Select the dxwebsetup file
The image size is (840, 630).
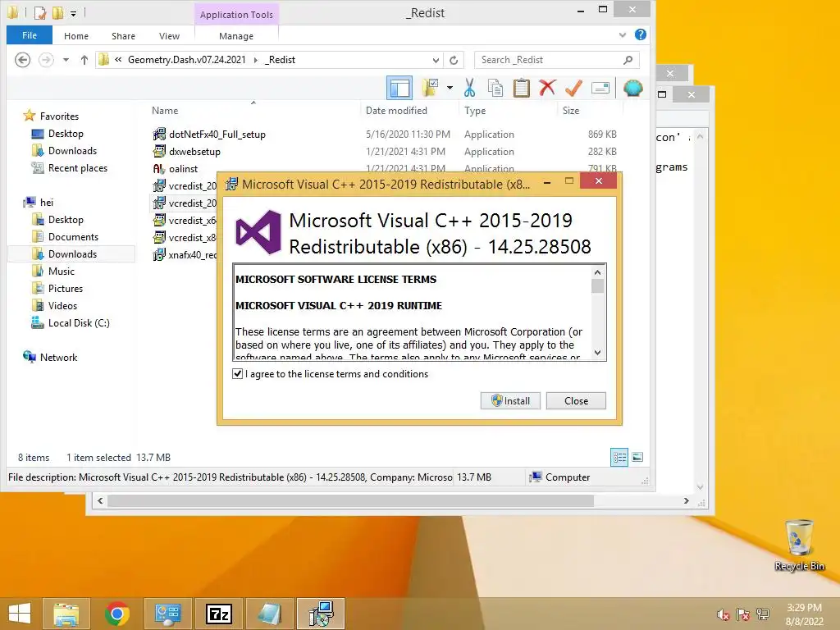pyautogui.click(x=194, y=152)
